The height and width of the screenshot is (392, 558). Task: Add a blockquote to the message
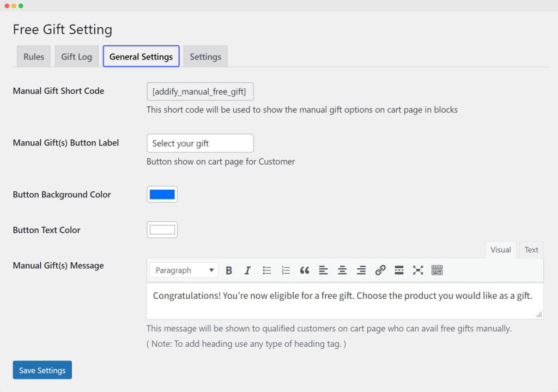click(x=305, y=270)
